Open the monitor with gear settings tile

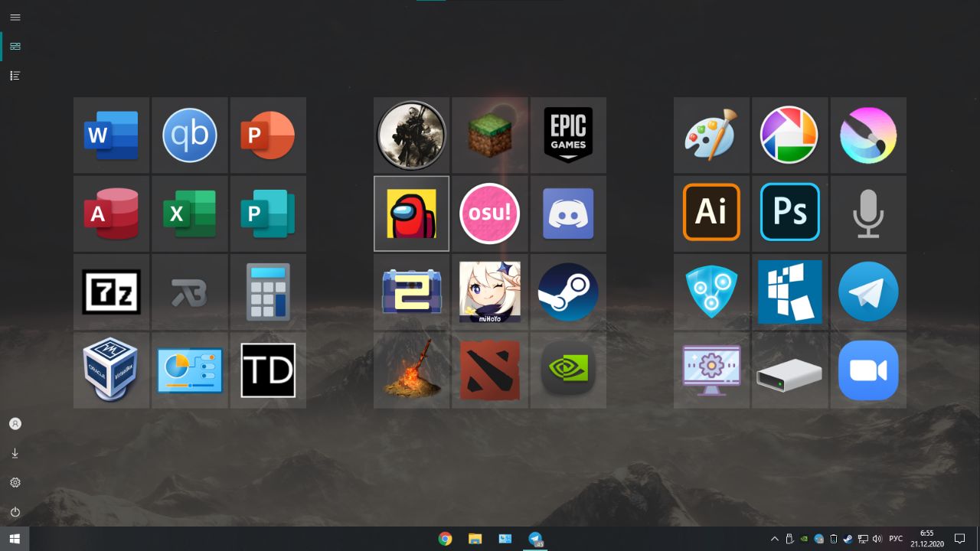tap(711, 370)
